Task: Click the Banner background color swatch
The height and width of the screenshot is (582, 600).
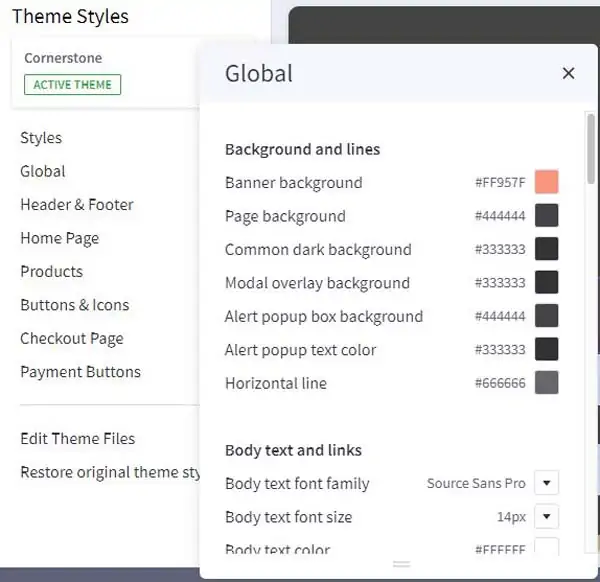Action: [x=546, y=182]
